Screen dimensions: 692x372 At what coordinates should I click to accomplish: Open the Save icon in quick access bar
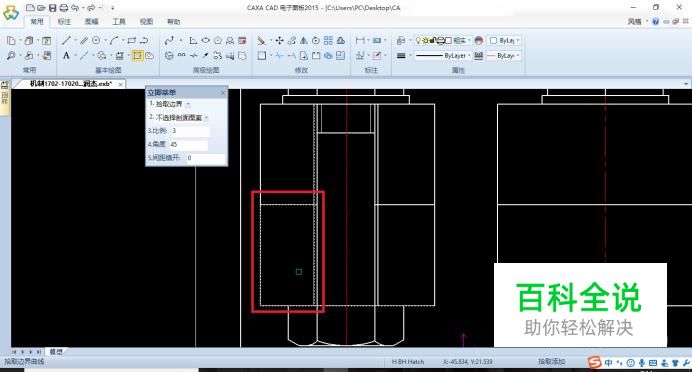tap(53, 8)
